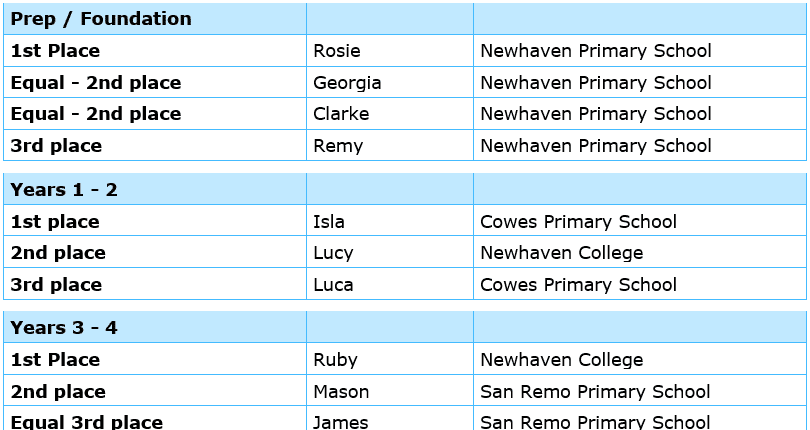Click the Equal 3rd place label
The image size is (810, 430).
click(86, 422)
